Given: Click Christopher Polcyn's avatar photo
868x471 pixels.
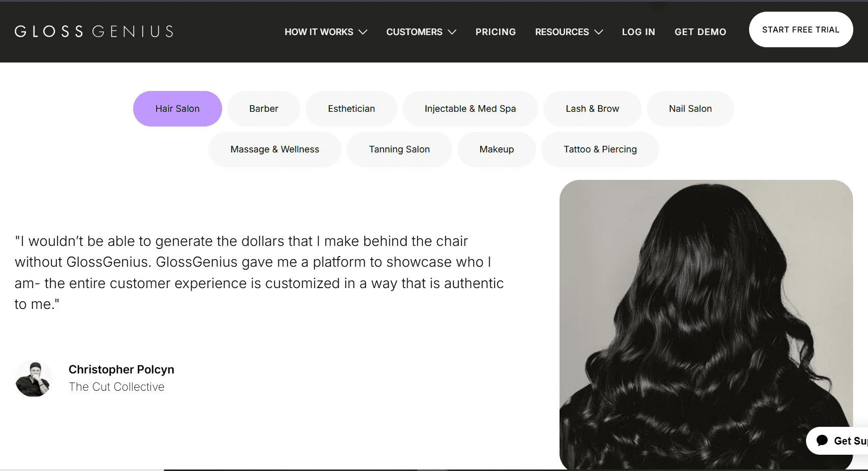Looking at the screenshot, I should click(34, 379).
